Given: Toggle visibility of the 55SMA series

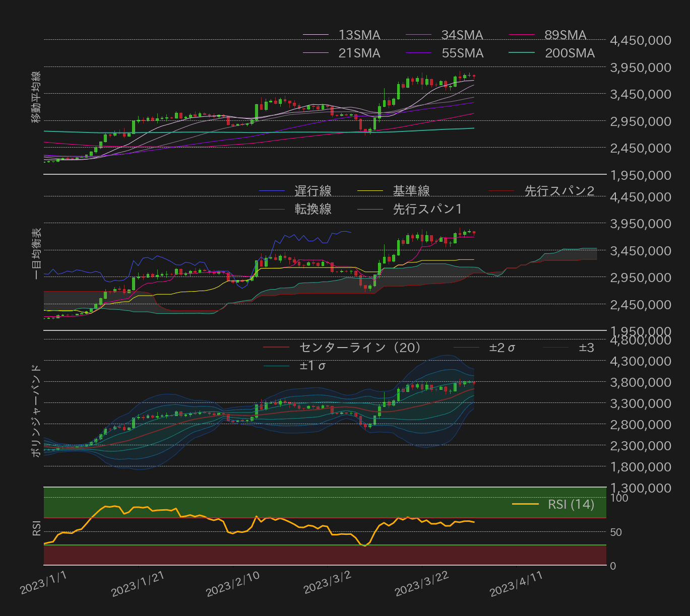Looking at the screenshot, I should coord(417,52).
